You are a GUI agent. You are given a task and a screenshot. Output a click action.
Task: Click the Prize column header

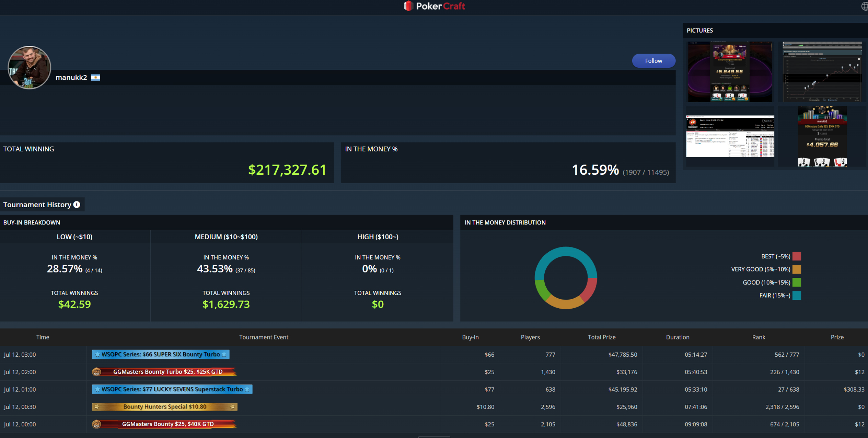pos(837,337)
